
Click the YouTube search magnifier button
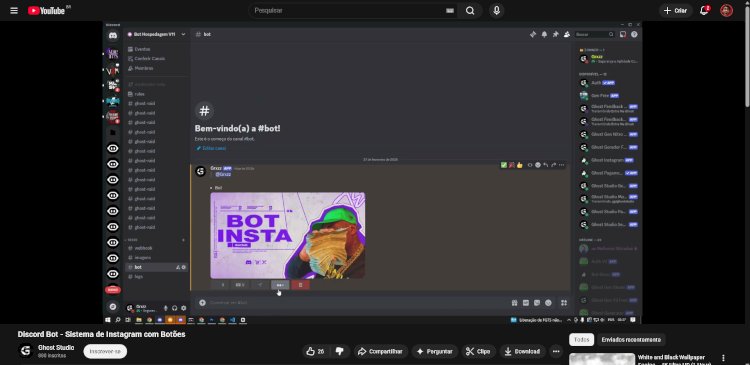coord(470,11)
